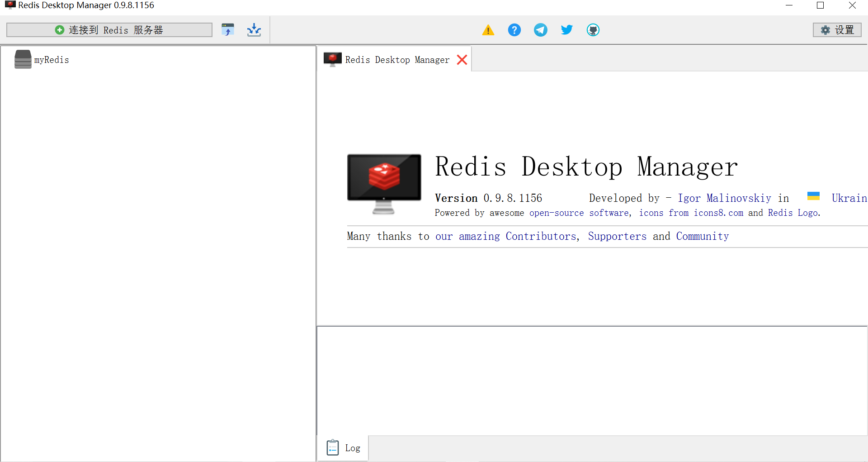Viewport: 868px width, 462px height.
Task: Open the Redis Logo link
Action: [793, 213]
